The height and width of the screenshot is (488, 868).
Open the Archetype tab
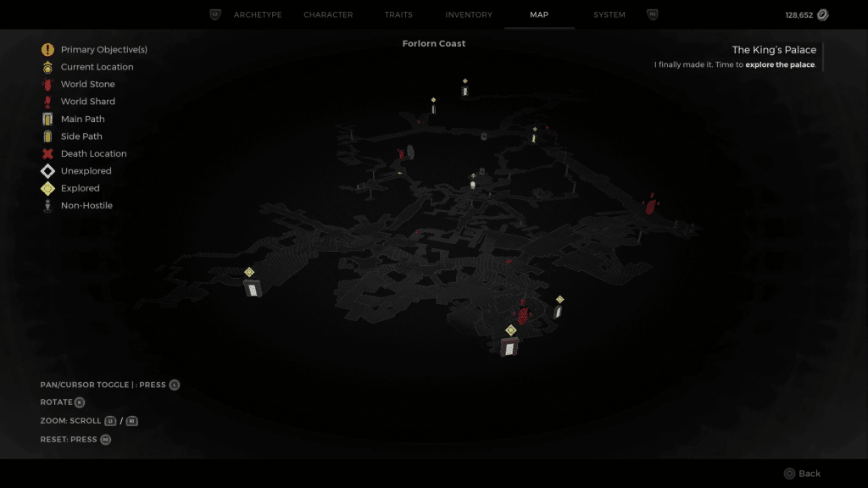[x=258, y=15]
